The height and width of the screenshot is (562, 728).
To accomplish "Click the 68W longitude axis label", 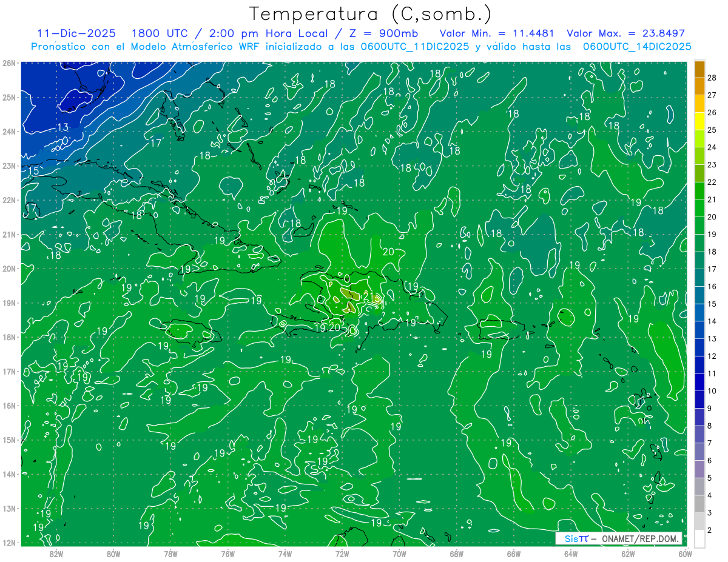I will point(457,554).
